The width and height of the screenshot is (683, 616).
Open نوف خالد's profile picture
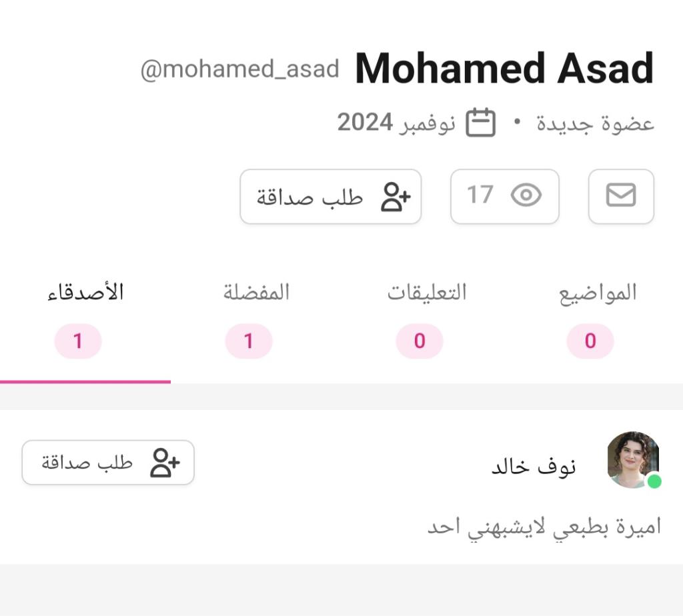click(x=632, y=459)
